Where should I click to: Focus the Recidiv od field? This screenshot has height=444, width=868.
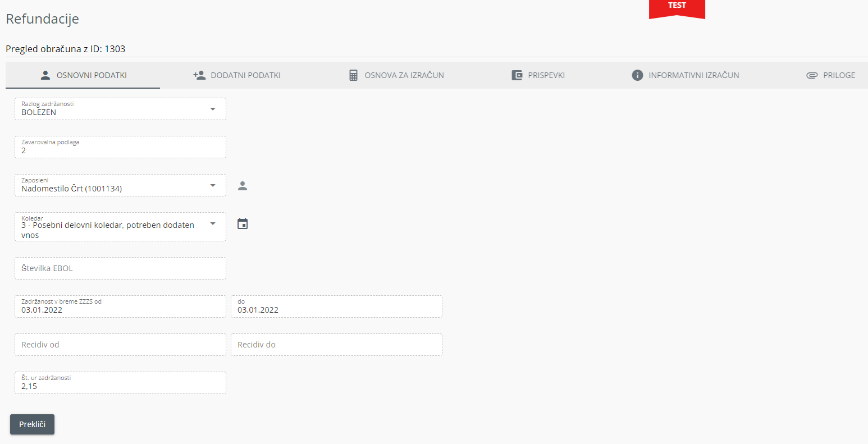[x=120, y=345]
